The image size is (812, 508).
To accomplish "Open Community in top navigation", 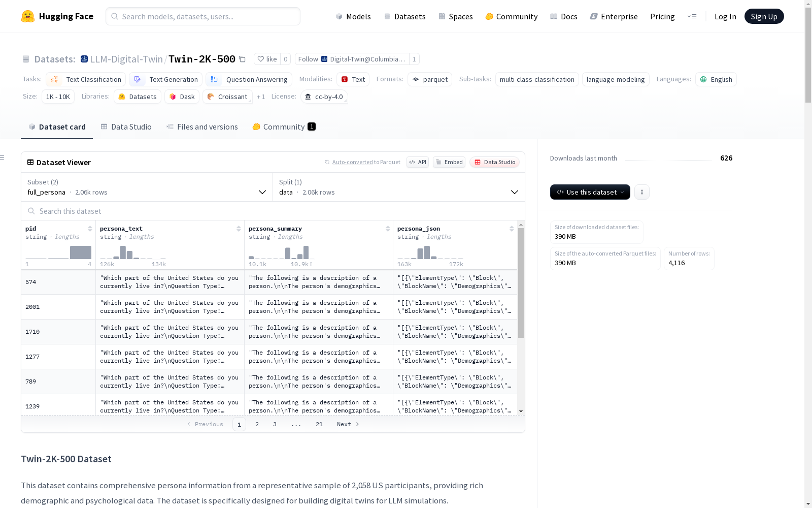I will pyautogui.click(x=511, y=16).
